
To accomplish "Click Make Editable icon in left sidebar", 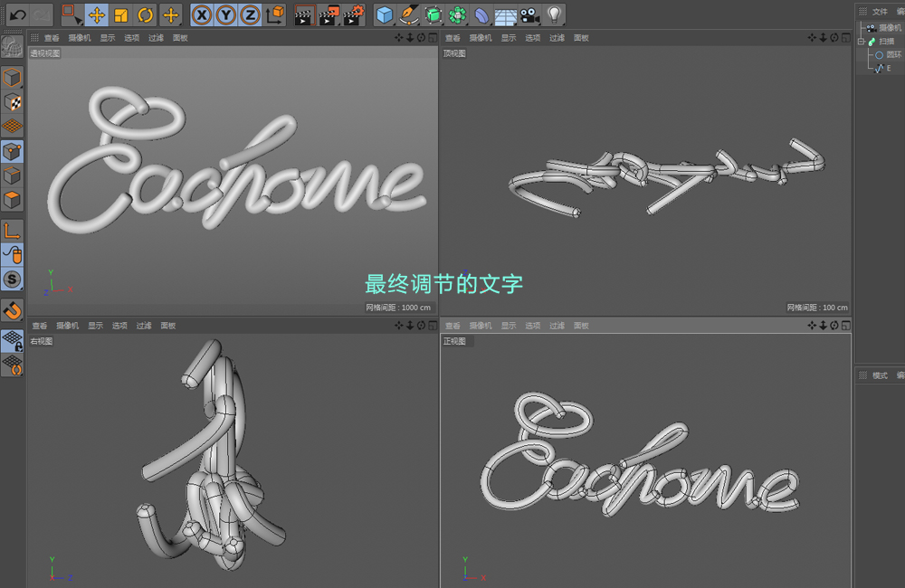I will tap(12, 47).
